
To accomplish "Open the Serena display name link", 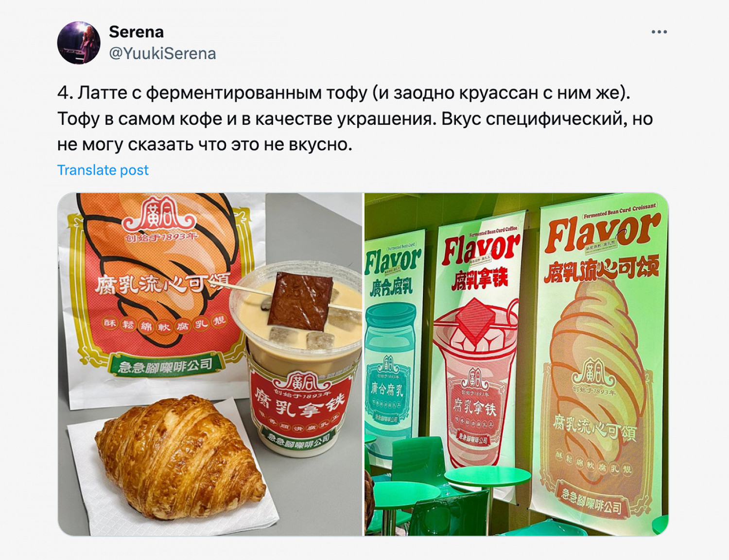I will click(x=136, y=32).
